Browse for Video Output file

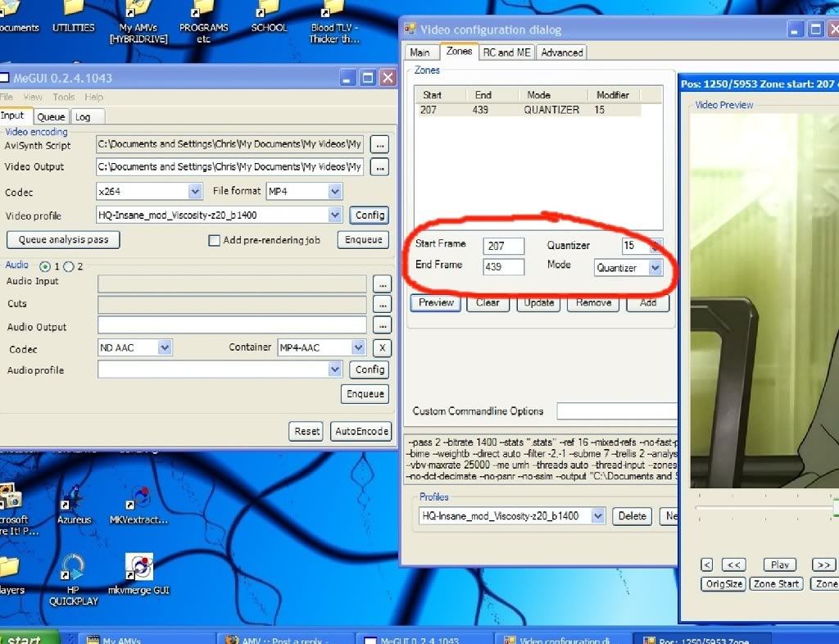coord(379,167)
